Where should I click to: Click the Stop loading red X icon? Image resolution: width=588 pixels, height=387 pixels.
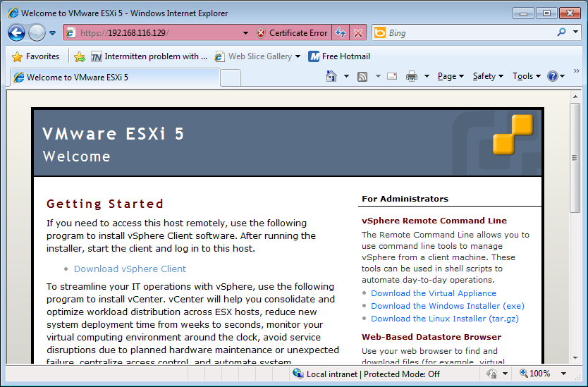[x=358, y=33]
